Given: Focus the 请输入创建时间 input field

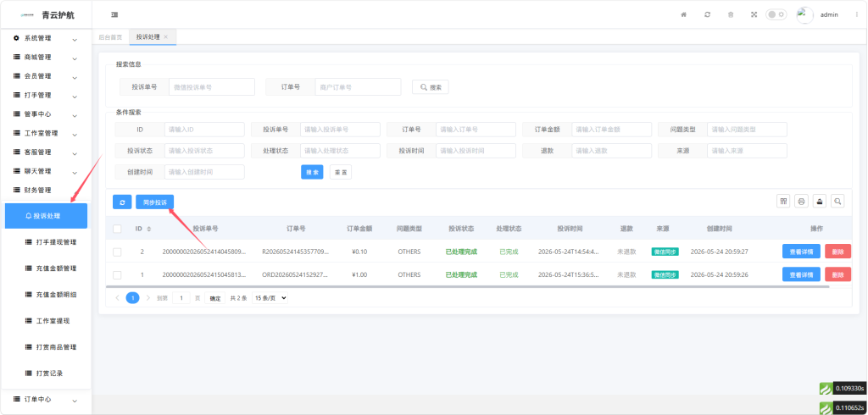Looking at the screenshot, I should (x=204, y=172).
